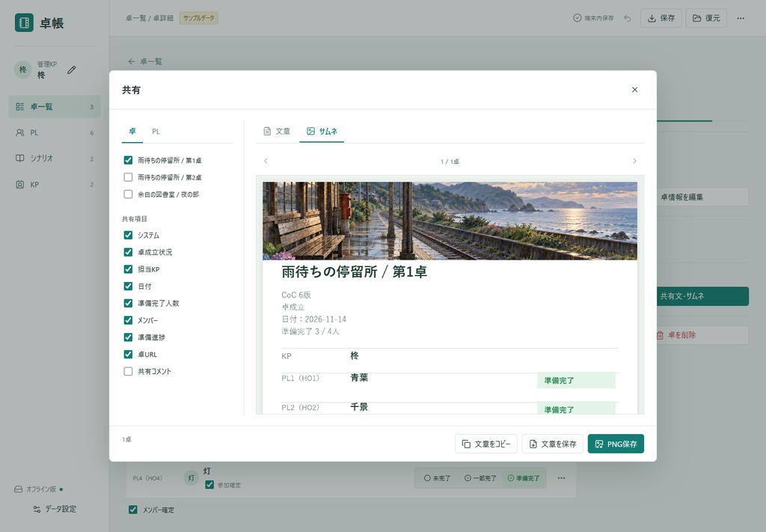The width and height of the screenshot is (766, 532).
Task: Toggle 参加確定 for PL4 灯
Action: 209,485
